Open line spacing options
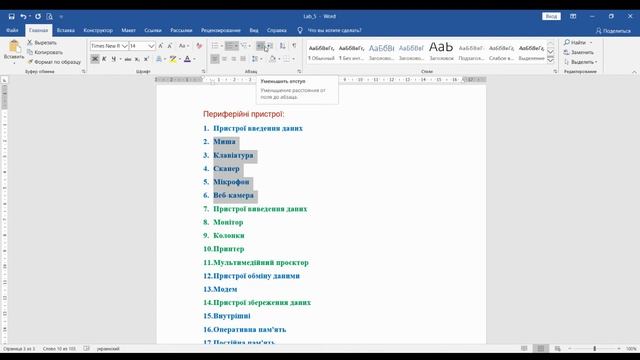640x360 pixels. [x=255, y=59]
